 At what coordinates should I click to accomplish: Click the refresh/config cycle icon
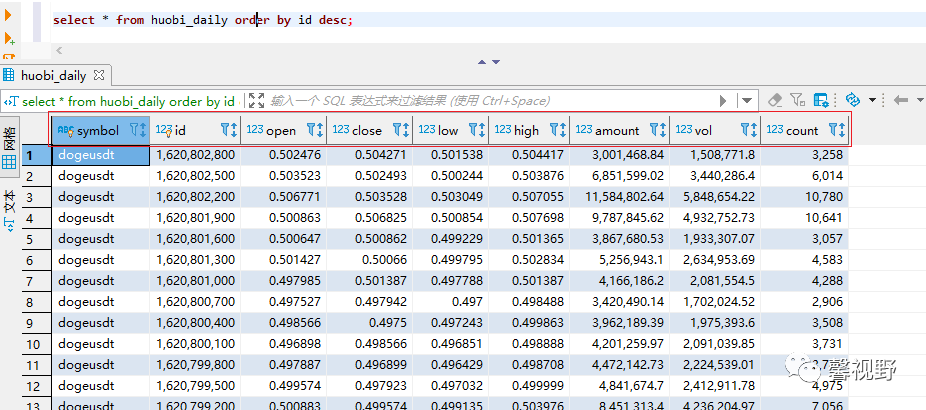(852, 99)
